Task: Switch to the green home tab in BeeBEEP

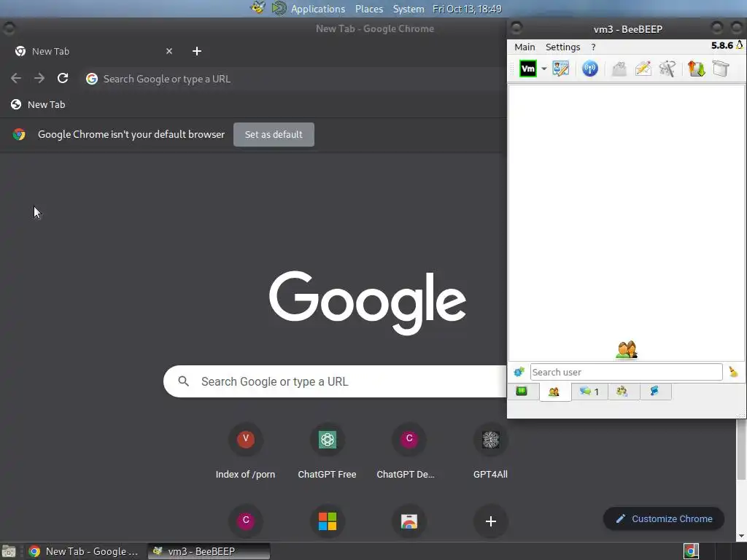Action: pos(522,392)
